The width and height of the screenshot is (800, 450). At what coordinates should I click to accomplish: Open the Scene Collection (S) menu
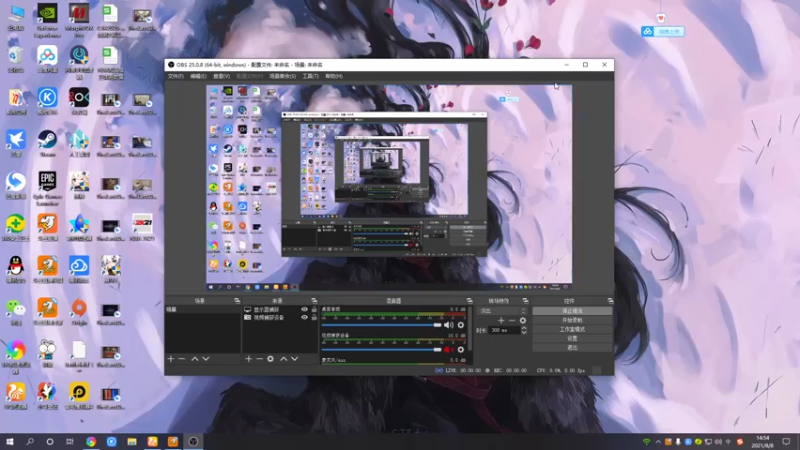pos(283,76)
